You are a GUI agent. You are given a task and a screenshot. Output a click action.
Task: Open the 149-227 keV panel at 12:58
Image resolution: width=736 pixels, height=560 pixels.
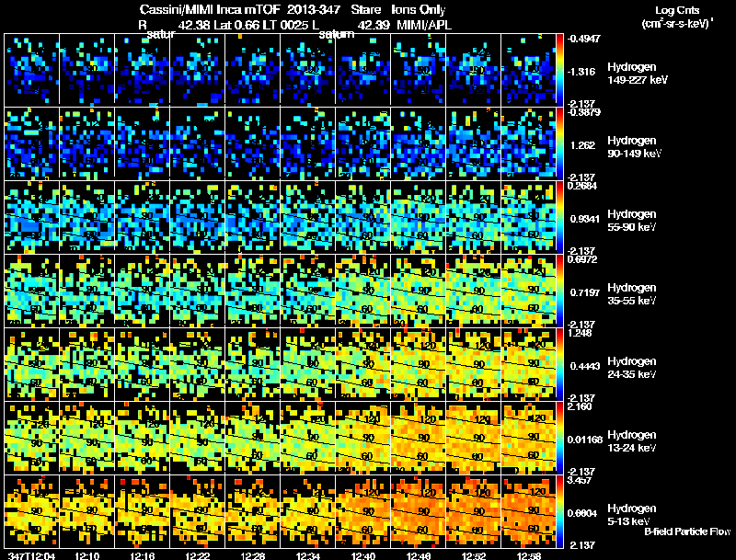point(528,69)
